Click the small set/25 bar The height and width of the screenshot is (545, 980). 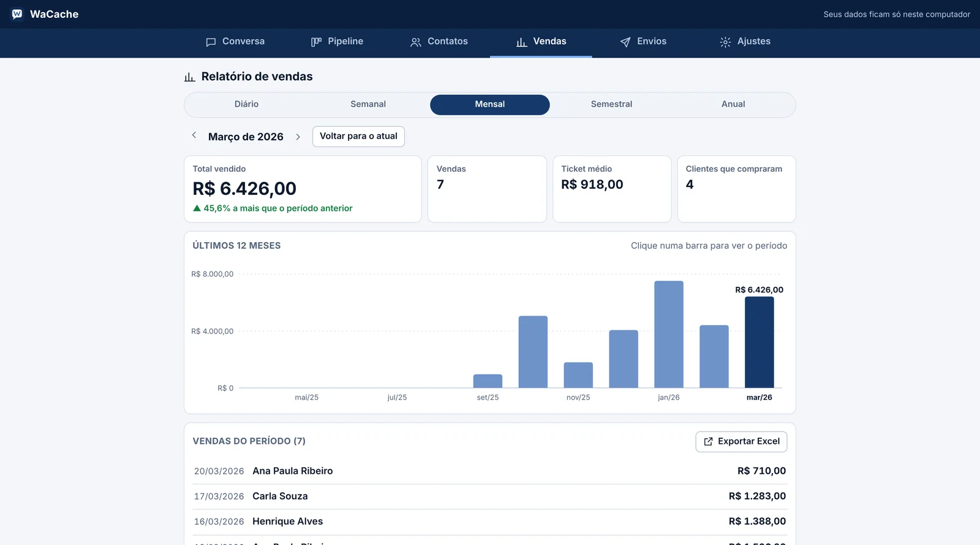coord(488,381)
